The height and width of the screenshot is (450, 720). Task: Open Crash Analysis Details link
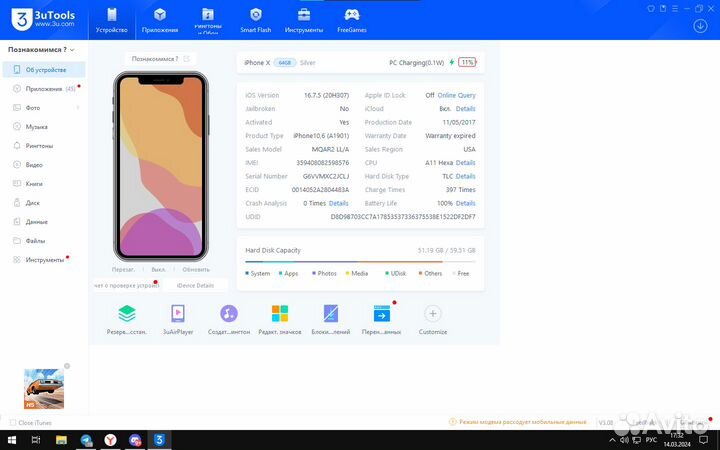339,203
